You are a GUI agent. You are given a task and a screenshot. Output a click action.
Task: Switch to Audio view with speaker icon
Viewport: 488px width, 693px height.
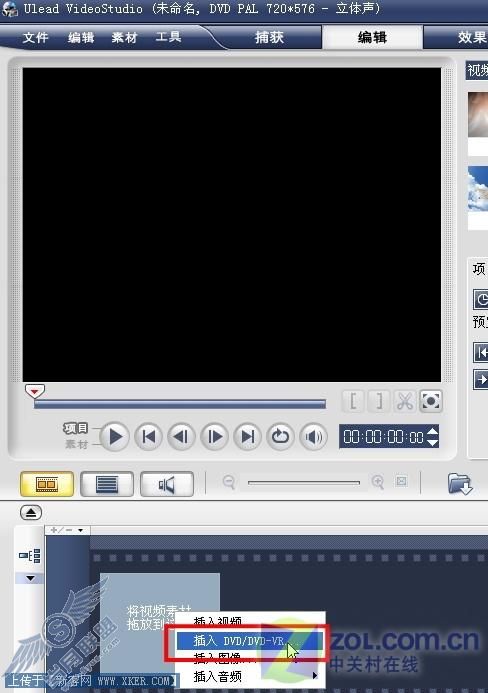click(167, 484)
